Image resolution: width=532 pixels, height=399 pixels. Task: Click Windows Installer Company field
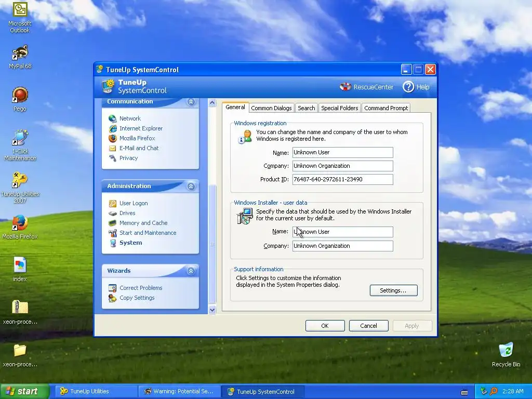point(343,246)
